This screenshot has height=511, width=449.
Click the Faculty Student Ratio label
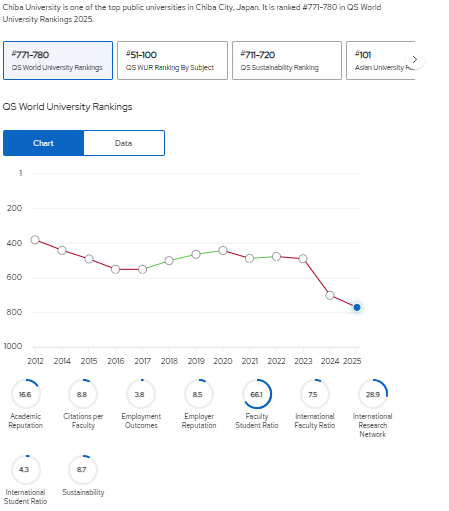tap(257, 421)
